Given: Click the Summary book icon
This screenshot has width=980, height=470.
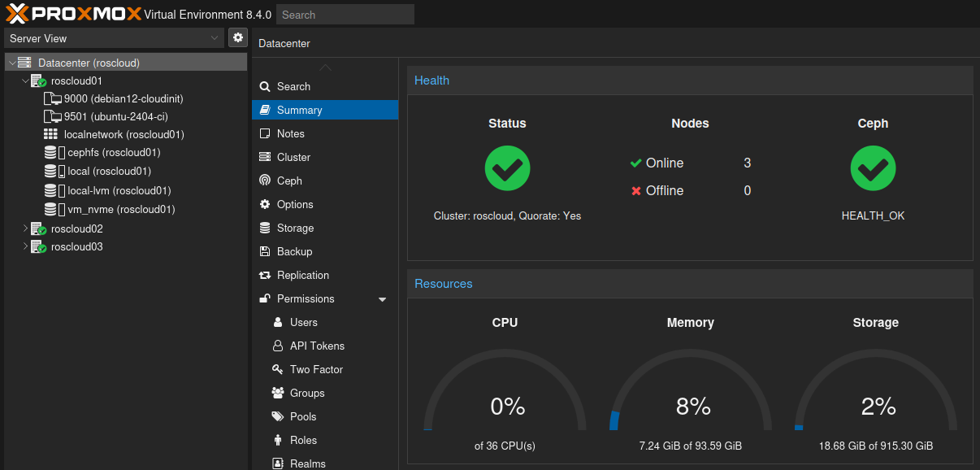Looking at the screenshot, I should pos(264,110).
